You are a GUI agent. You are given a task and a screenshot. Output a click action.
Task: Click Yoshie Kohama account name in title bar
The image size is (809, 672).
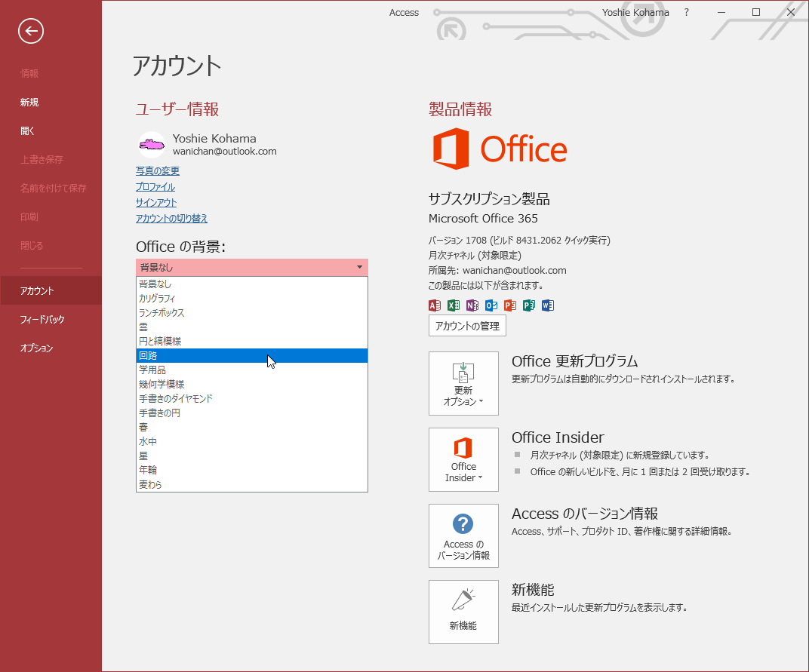pyautogui.click(x=635, y=12)
